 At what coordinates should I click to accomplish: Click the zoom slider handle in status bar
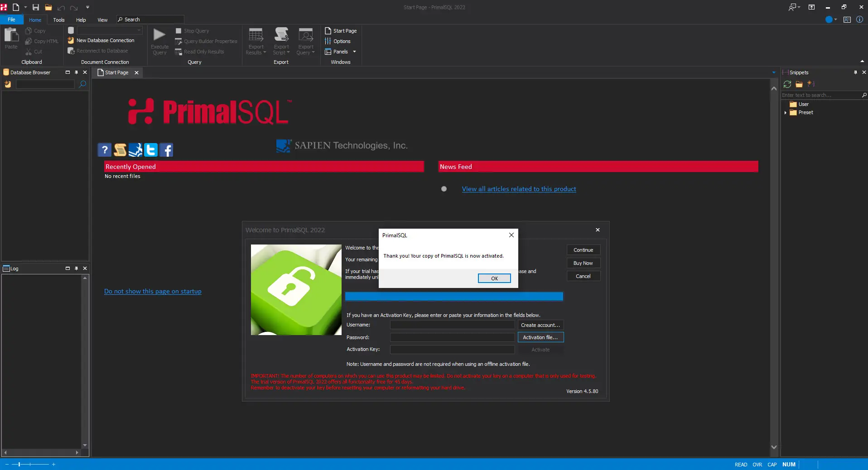(x=19, y=464)
